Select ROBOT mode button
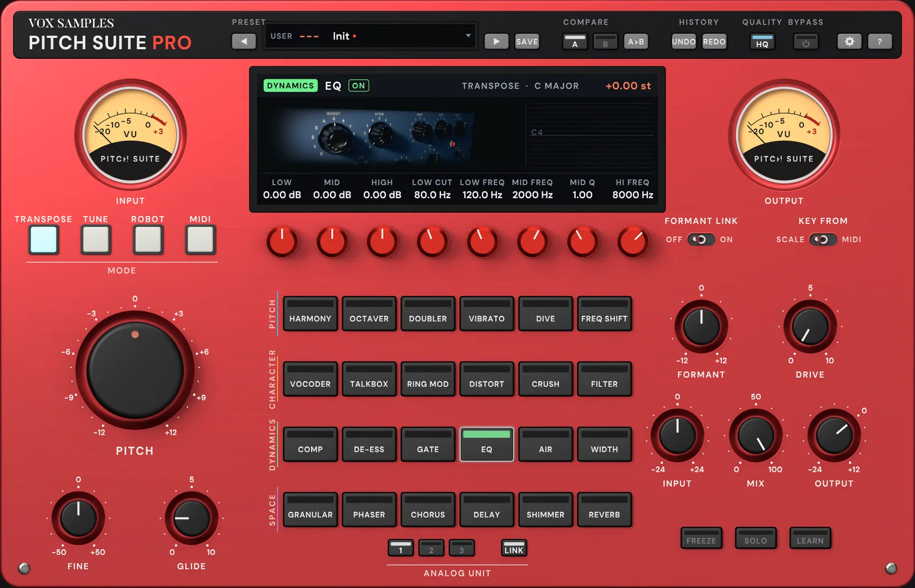This screenshot has height=588, width=915. pyautogui.click(x=148, y=239)
